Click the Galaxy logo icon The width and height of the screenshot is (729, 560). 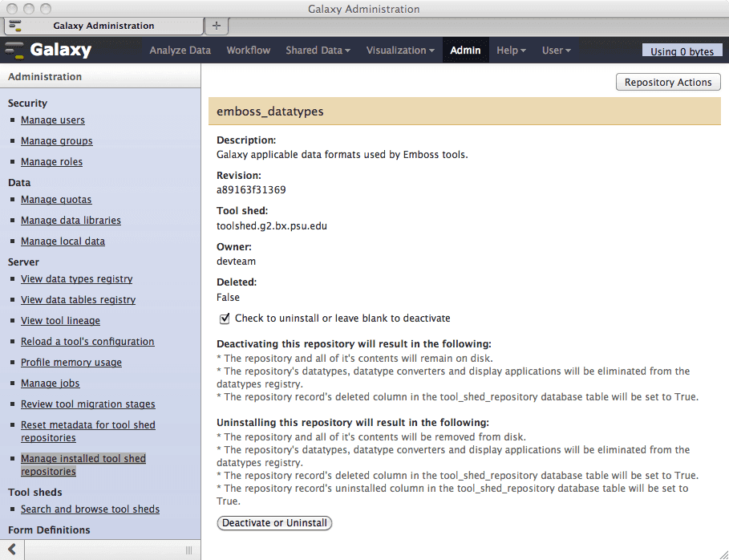15,51
